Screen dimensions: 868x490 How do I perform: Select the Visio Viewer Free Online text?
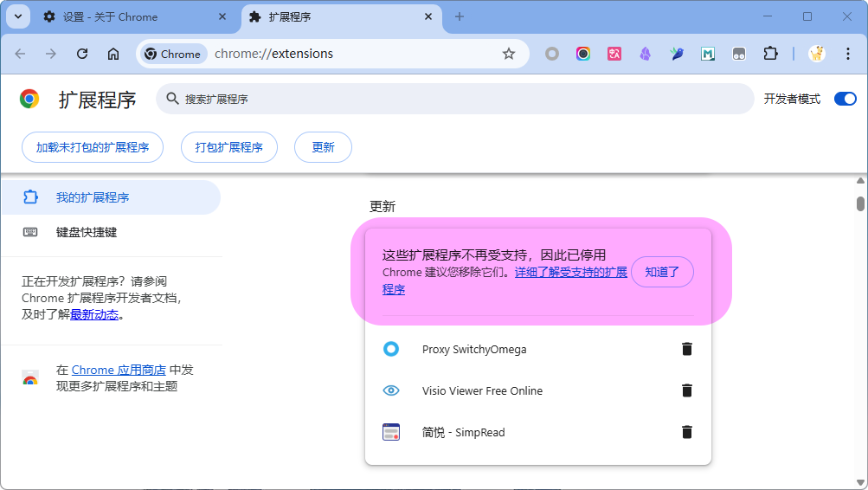point(482,391)
